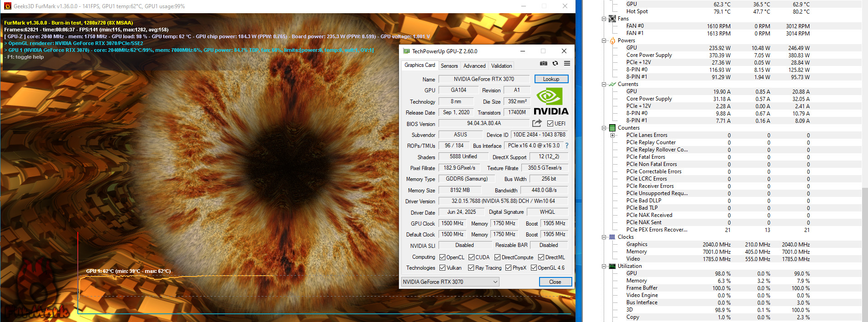The height and width of the screenshot is (322, 868).
Task: Click the Fans category fan icon
Action: pyautogui.click(x=612, y=19)
